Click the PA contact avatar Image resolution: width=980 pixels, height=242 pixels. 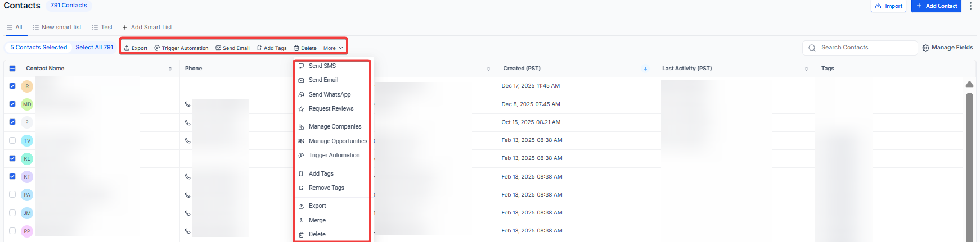coord(27,195)
